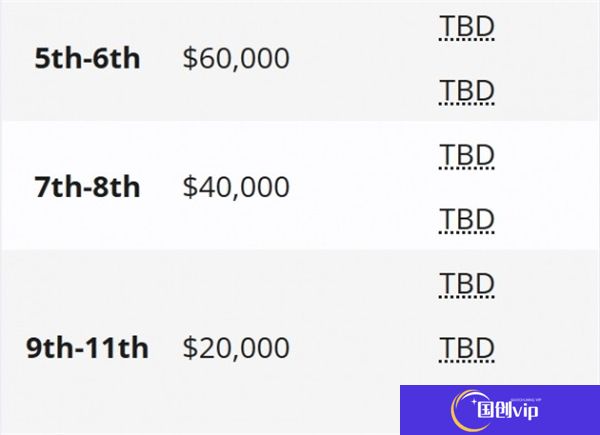Select the 5th-6th placement label
This screenshot has height=435, width=600.
[x=87, y=58]
